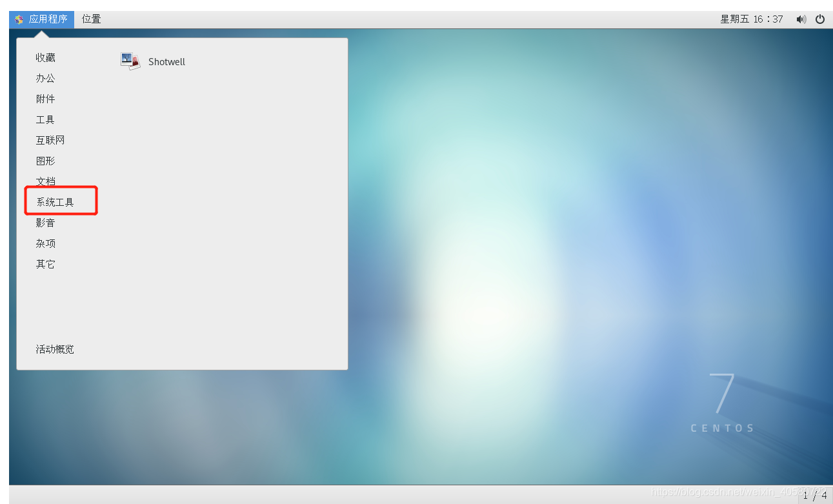Click the 应用程序 foot logo icon

[x=19, y=19]
